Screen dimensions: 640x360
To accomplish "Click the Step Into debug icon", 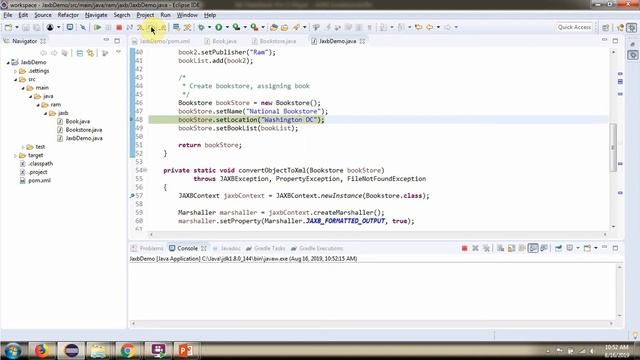I will pyautogui.click(x=140, y=27).
